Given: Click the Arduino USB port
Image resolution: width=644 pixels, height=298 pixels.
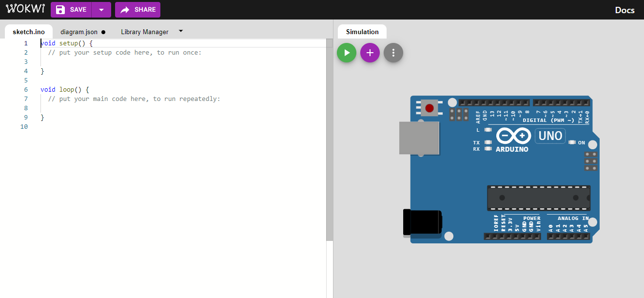Looking at the screenshot, I should click(x=419, y=138).
